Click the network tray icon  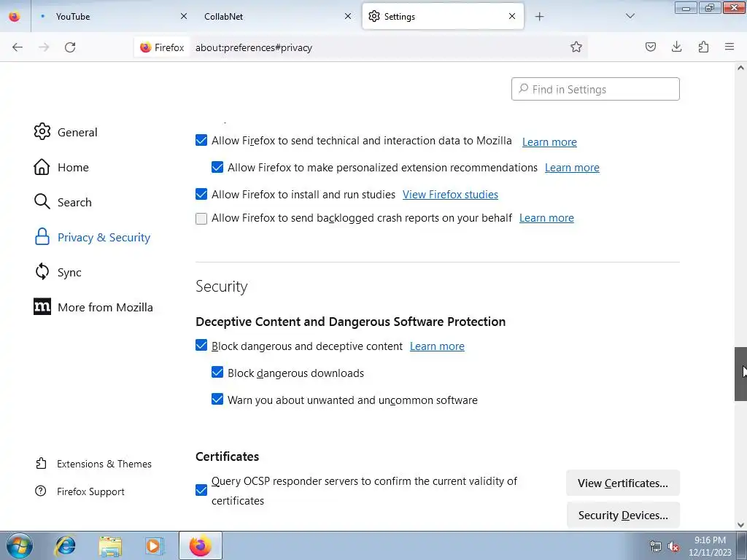[x=656, y=546]
